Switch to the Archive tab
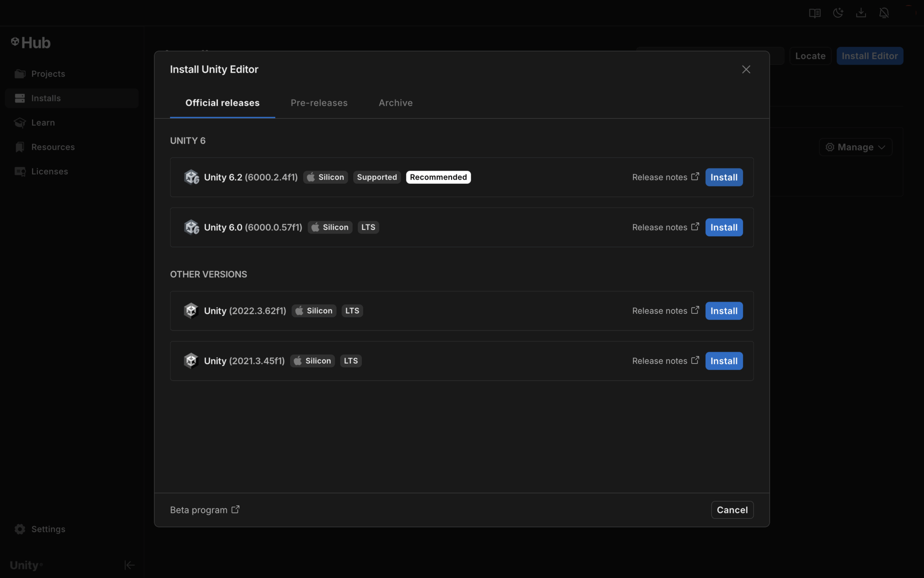The image size is (924, 578). click(395, 103)
